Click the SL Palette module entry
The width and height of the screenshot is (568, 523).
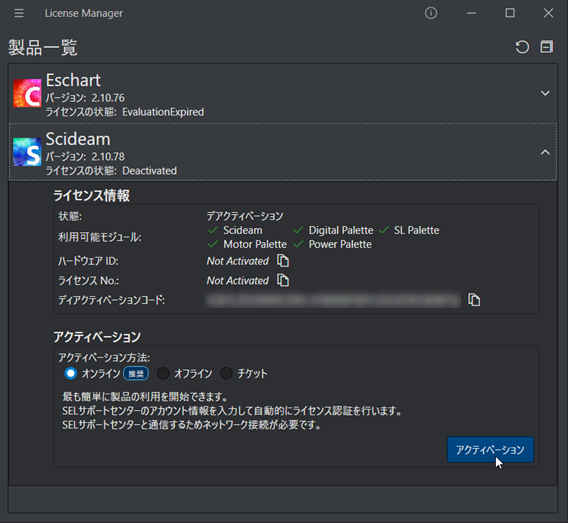pos(409,230)
